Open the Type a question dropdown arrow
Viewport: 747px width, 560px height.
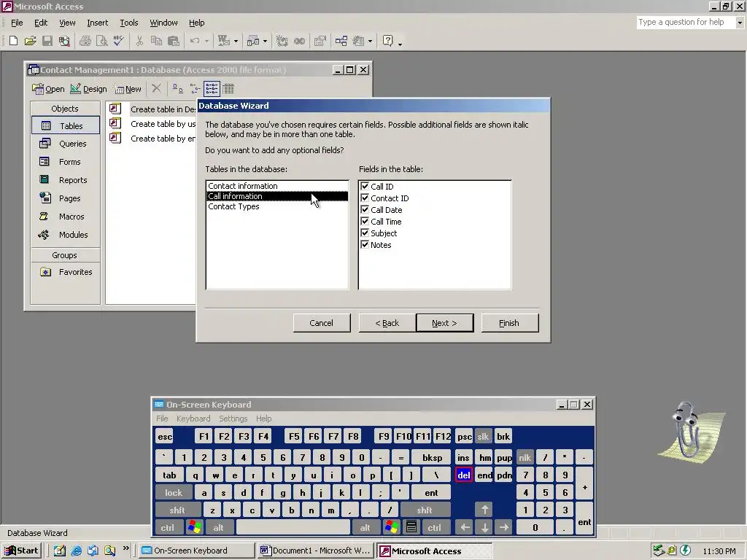pyautogui.click(x=740, y=22)
